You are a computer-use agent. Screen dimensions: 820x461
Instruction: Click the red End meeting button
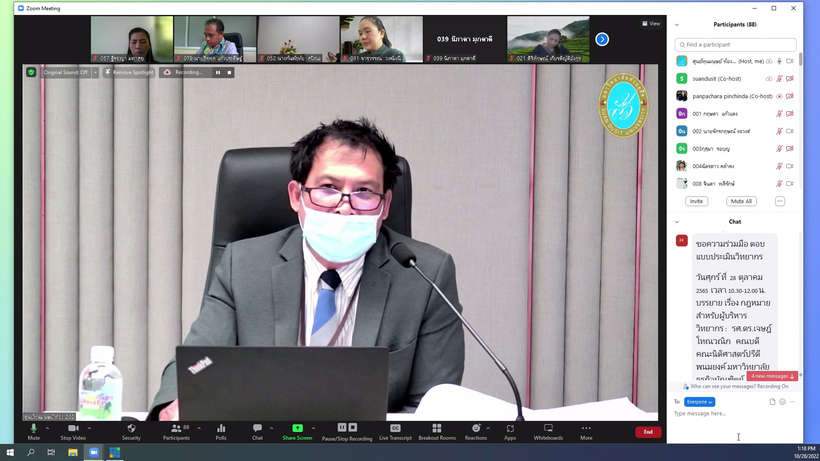pyautogui.click(x=648, y=432)
